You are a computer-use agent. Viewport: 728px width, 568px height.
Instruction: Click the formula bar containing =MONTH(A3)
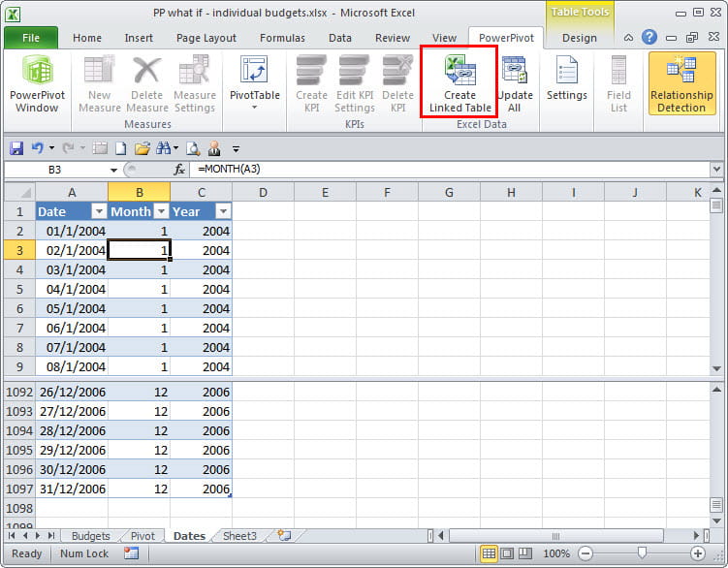pyautogui.click(x=446, y=169)
